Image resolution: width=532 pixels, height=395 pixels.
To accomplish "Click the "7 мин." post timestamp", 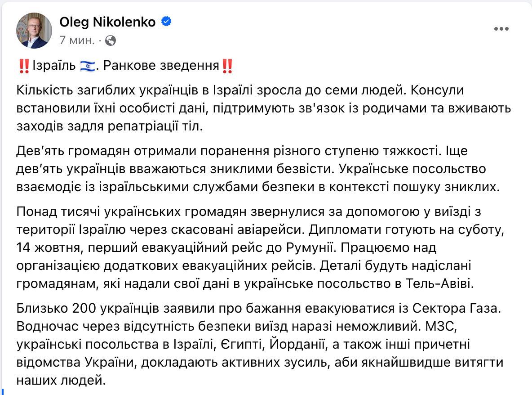I will 77,40.
